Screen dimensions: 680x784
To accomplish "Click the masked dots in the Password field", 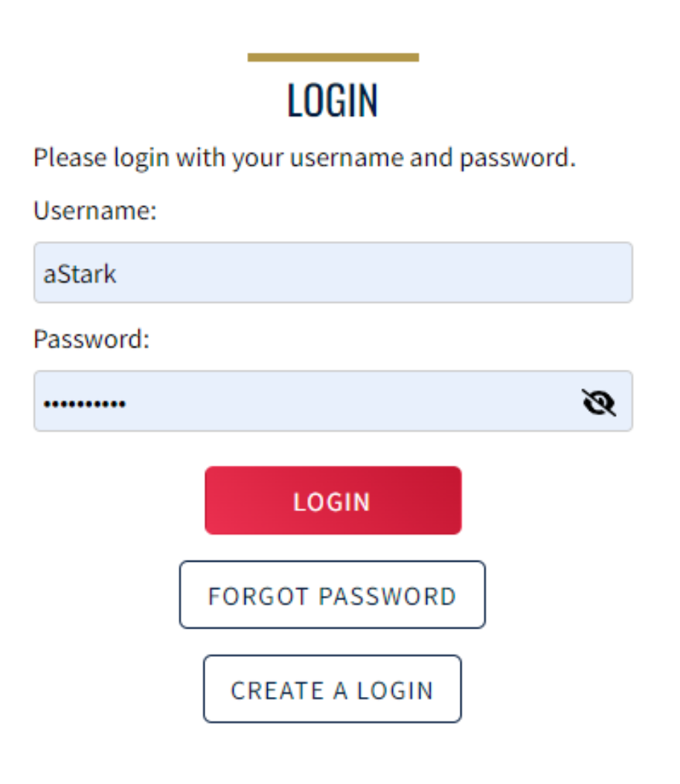I will 84,404.
